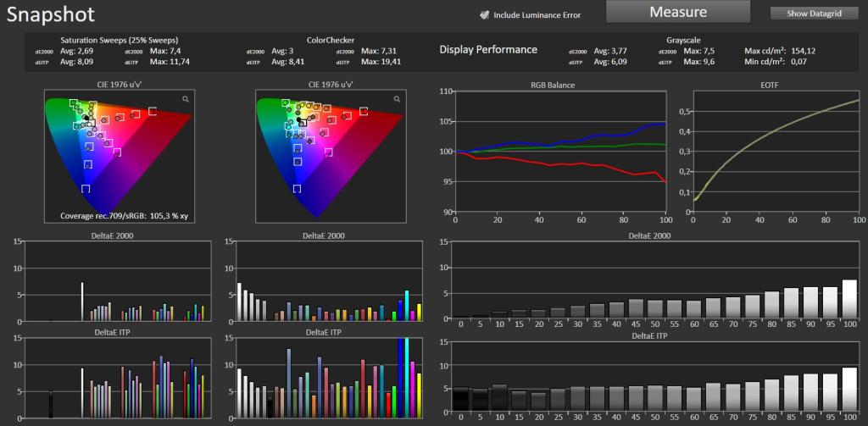Click the black bar in Saturation DeltaE ITP chart

click(x=50, y=405)
